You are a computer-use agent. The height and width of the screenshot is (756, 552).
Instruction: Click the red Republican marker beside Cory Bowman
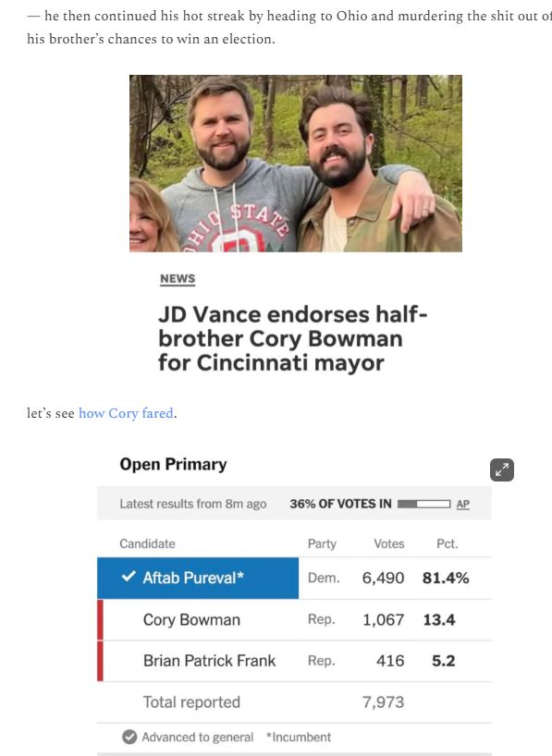101,619
